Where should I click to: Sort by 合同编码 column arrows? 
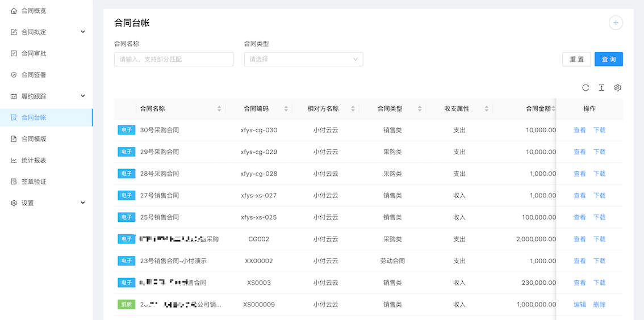286,109
